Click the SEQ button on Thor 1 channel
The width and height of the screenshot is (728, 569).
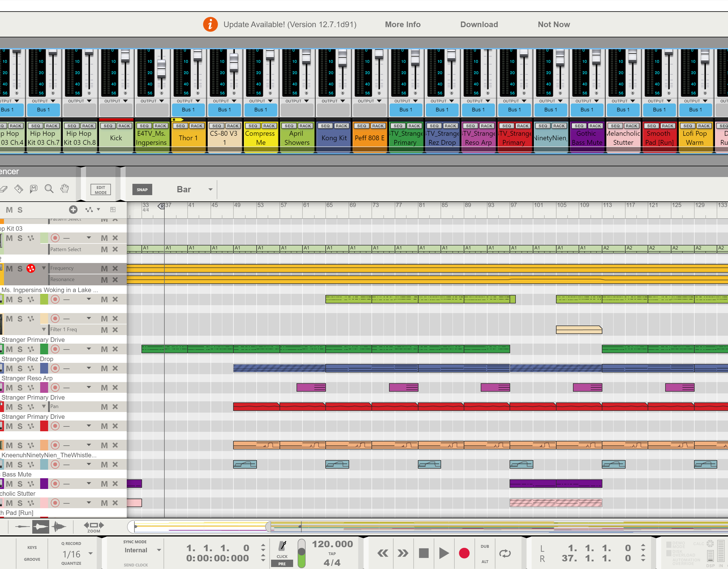pos(180,126)
